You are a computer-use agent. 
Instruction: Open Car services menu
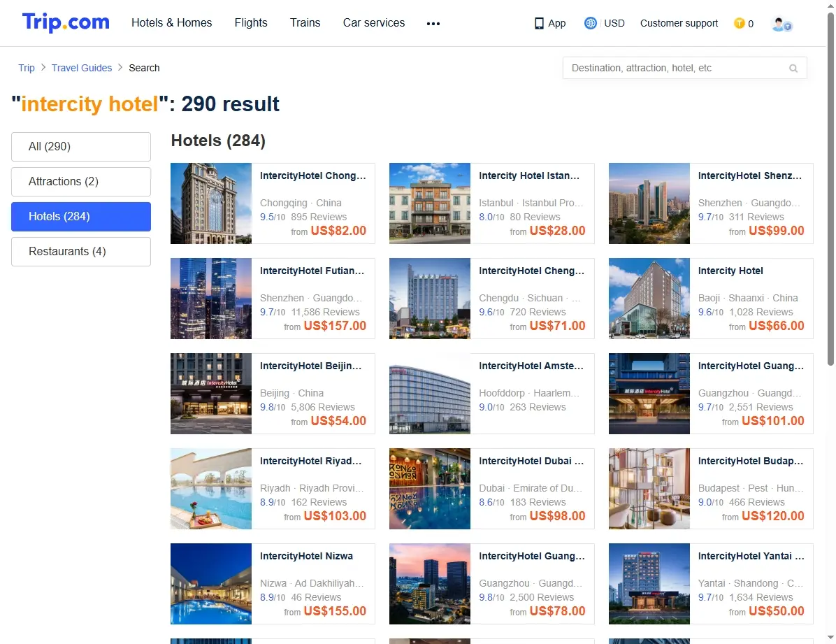(374, 23)
